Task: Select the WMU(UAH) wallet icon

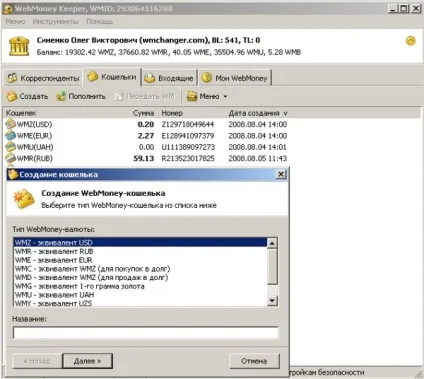Action: click(x=11, y=147)
